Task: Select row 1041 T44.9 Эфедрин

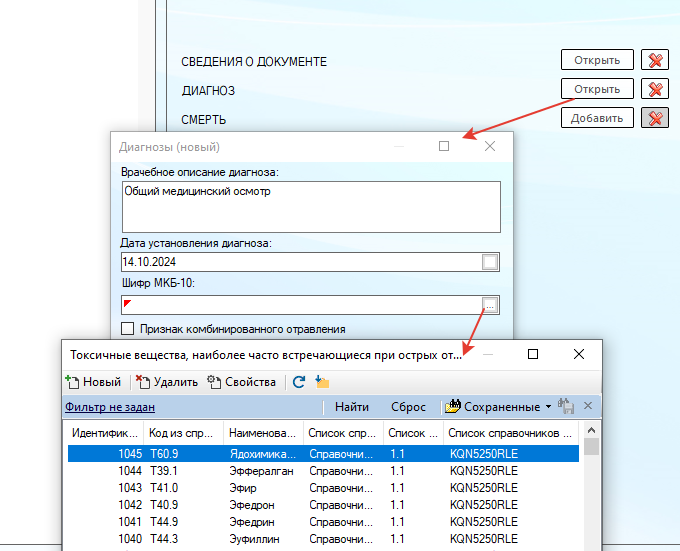Action: point(323,522)
